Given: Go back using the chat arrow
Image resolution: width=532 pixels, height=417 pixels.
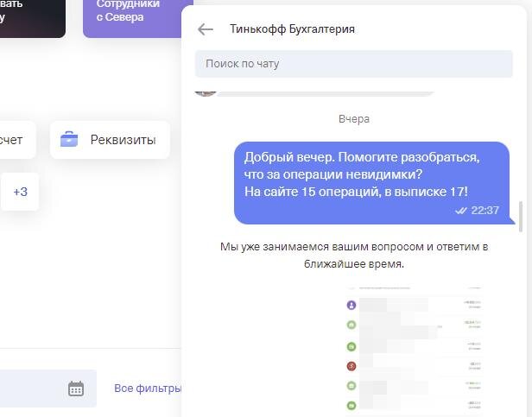Looking at the screenshot, I should [206, 29].
